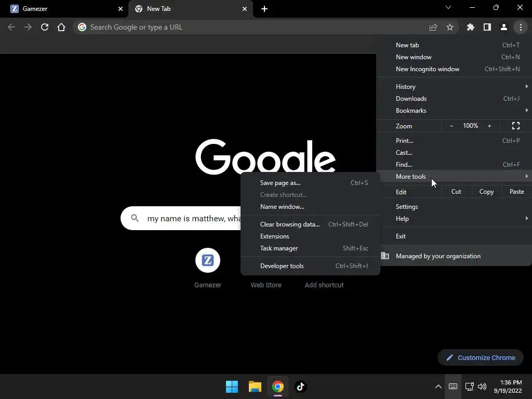
Task: Open the clock and date in taskbar
Action: (x=508, y=387)
